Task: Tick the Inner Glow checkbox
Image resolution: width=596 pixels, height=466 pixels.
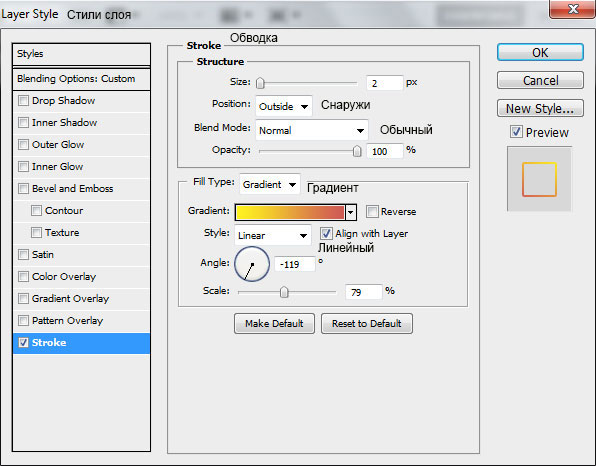Action: click(x=24, y=167)
